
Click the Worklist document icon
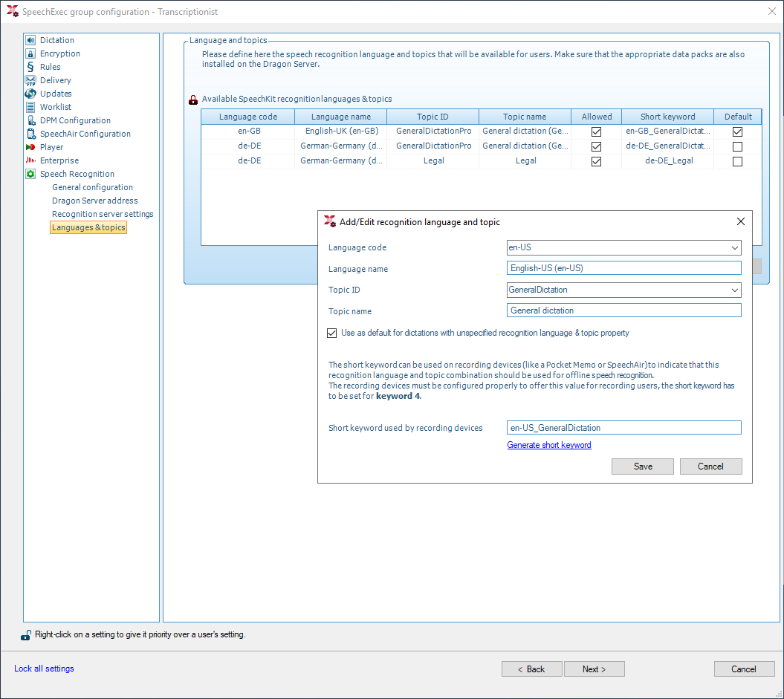(30, 107)
